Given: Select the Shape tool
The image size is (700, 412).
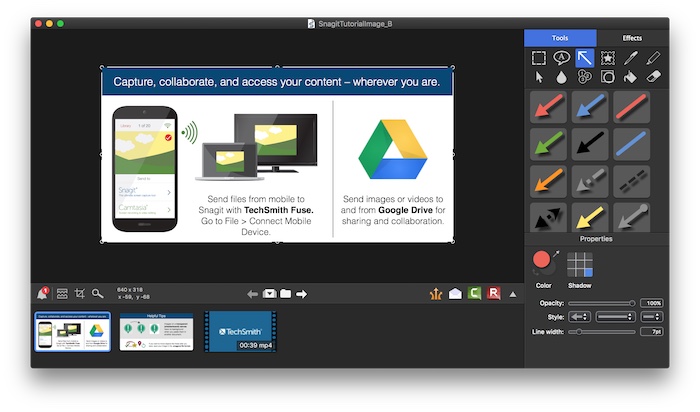Looking at the screenshot, I should (x=608, y=77).
